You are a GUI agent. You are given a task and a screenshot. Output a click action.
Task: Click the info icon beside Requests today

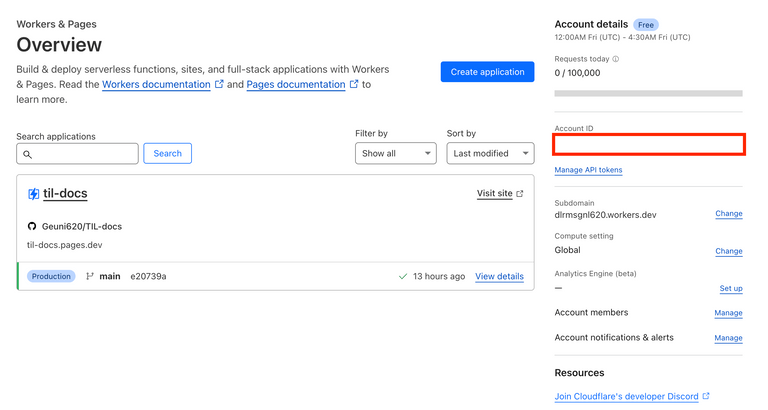point(616,59)
